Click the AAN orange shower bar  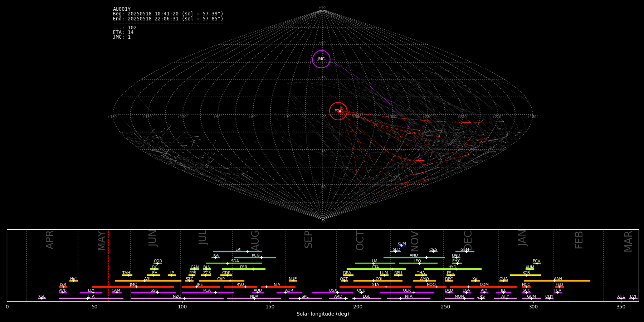tap(557, 281)
